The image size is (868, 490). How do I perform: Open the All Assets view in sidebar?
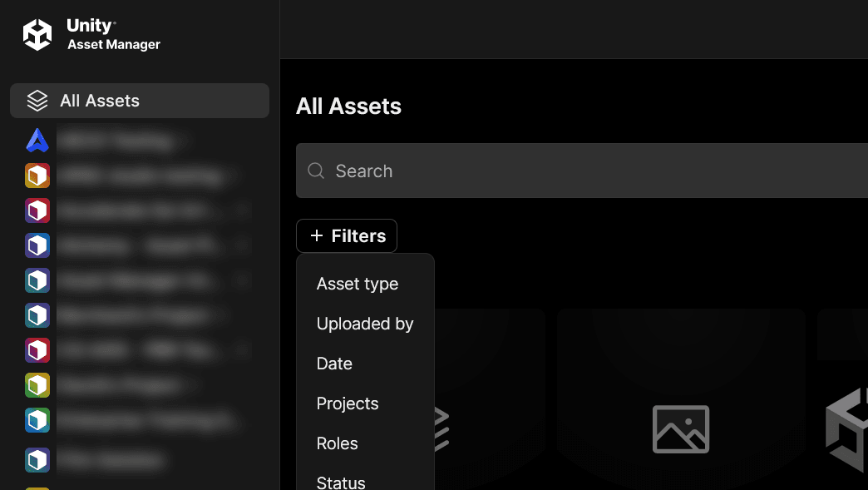click(x=100, y=100)
